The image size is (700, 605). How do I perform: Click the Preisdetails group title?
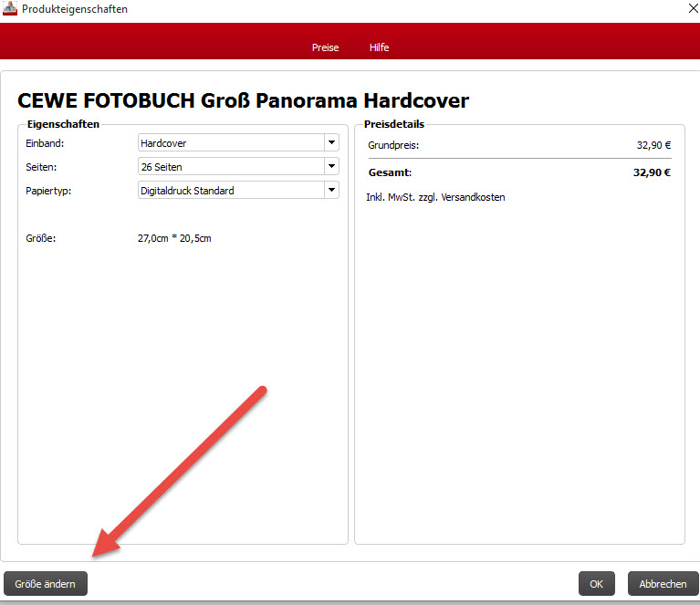coord(394,124)
